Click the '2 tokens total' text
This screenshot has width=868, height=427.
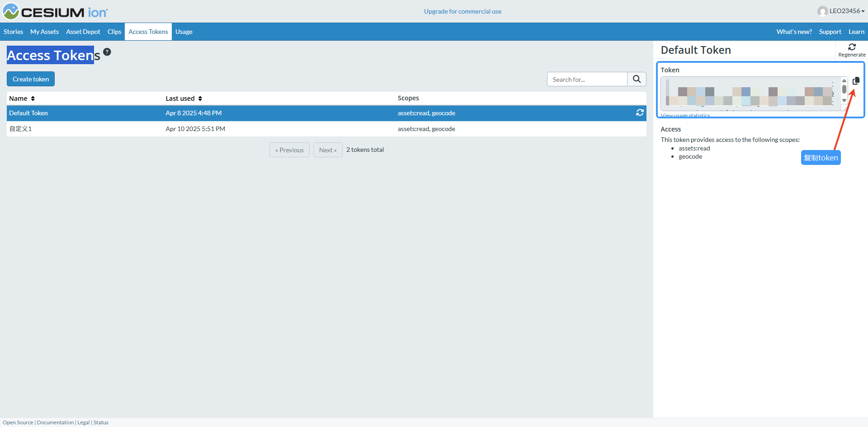point(365,150)
